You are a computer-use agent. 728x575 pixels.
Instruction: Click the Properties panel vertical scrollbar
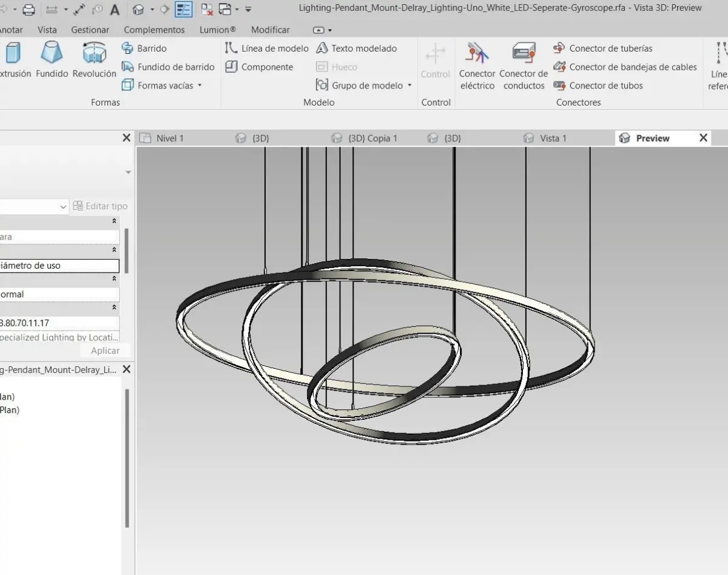click(x=127, y=251)
